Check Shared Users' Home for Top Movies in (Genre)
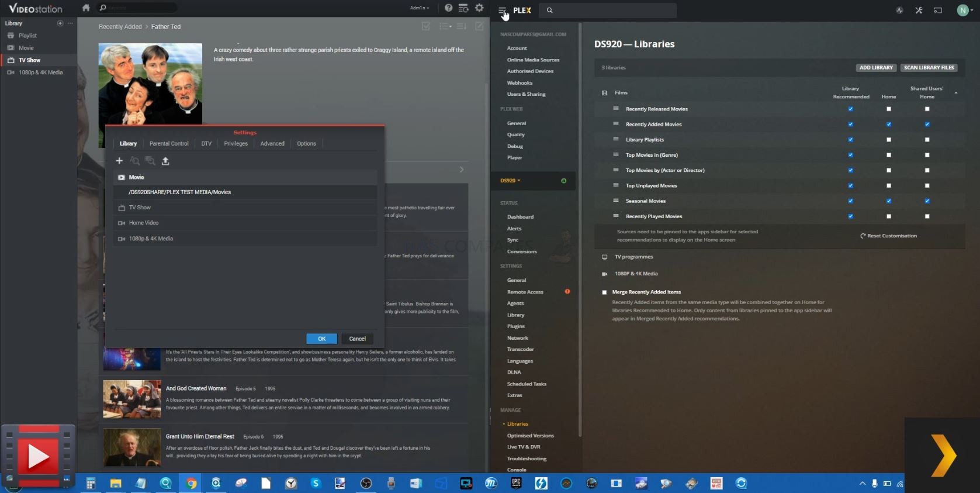Screen dimensions: 980x493 927,155
